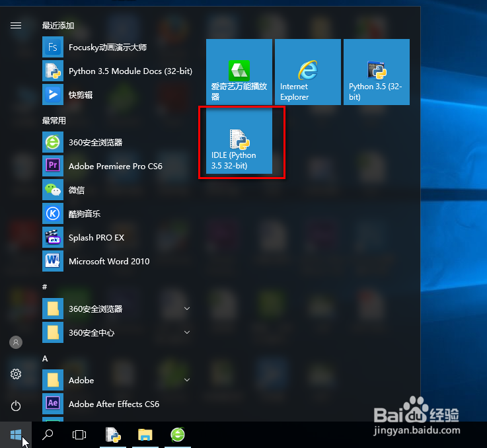
Task: Click the Windows Start button
Action: tap(16, 435)
